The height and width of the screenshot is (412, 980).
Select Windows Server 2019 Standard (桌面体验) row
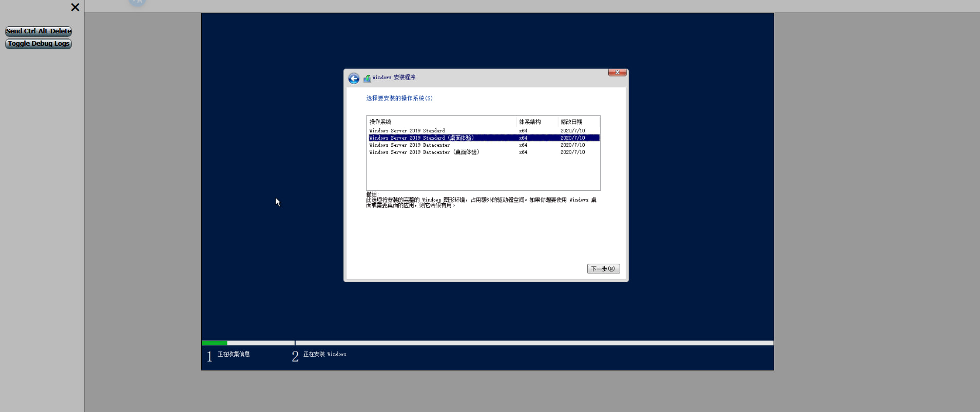(x=484, y=138)
